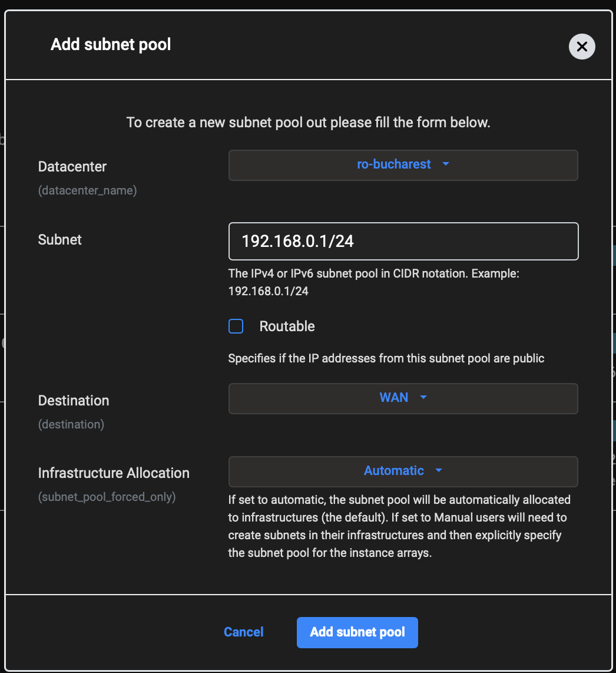Expand the Automatic allocation dropdown
Image resolution: width=616 pixels, height=673 pixels.
pos(403,471)
